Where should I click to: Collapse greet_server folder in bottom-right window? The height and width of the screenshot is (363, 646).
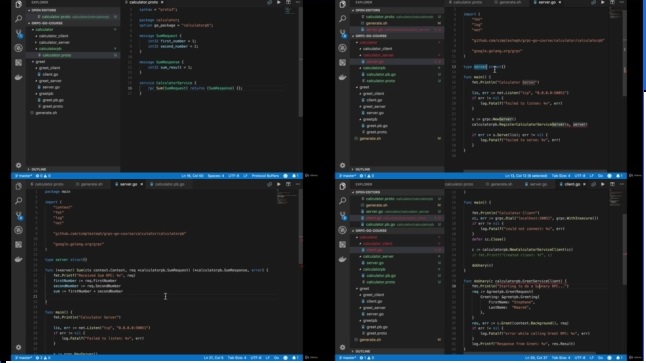pyautogui.click(x=374, y=308)
